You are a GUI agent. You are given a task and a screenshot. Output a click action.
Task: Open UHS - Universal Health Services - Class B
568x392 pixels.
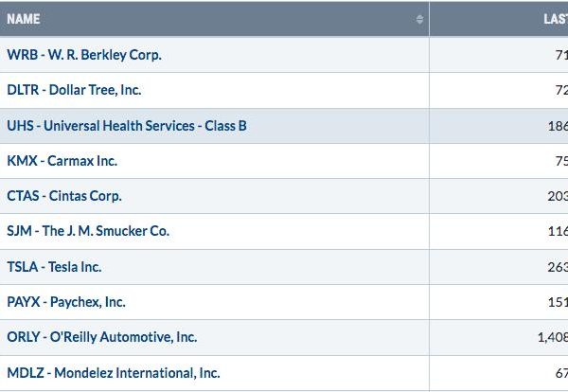(127, 126)
